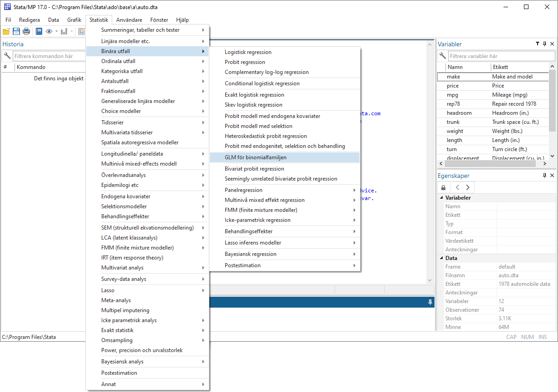Image resolution: width=558 pixels, height=392 pixels.
Task: Select GLM för binomialfamiljen menu entry
Action: [x=254, y=157]
